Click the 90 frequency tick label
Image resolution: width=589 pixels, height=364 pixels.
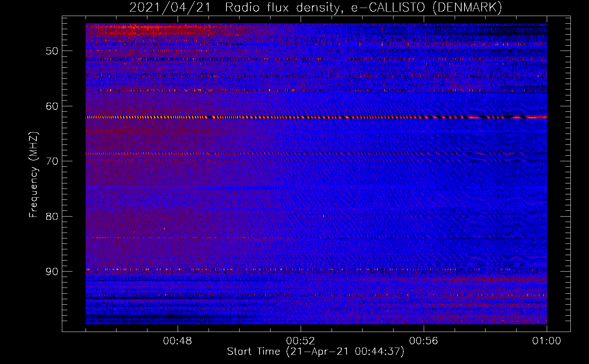point(52,272)
